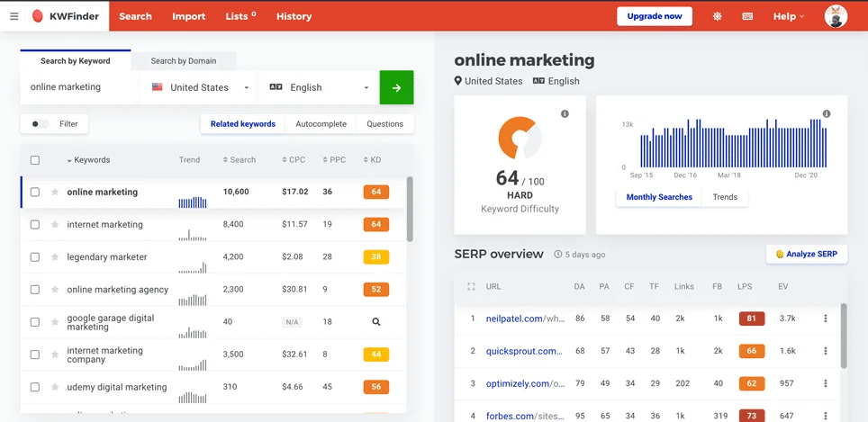Open the Import menu item
Image resolution: width=868 pixels, height=422 pixels.
(189, 16)
